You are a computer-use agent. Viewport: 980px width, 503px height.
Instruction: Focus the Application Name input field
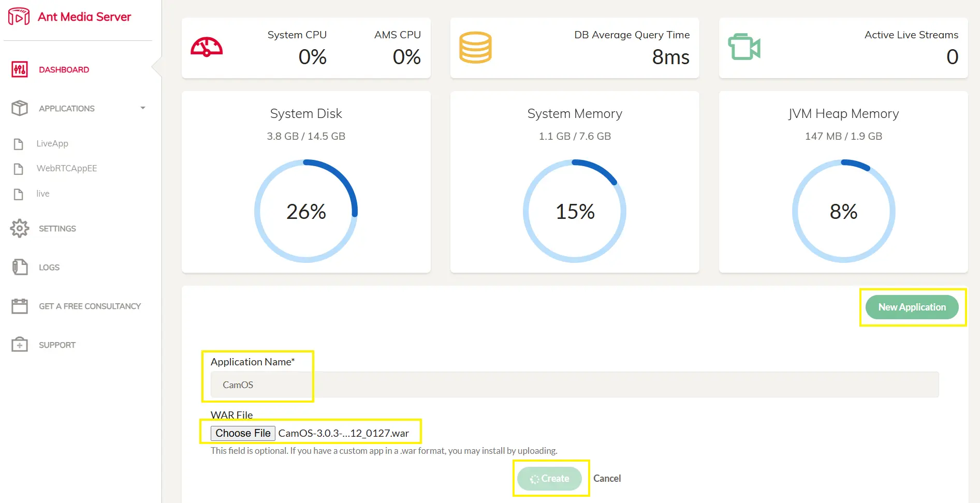coord(575,384)
